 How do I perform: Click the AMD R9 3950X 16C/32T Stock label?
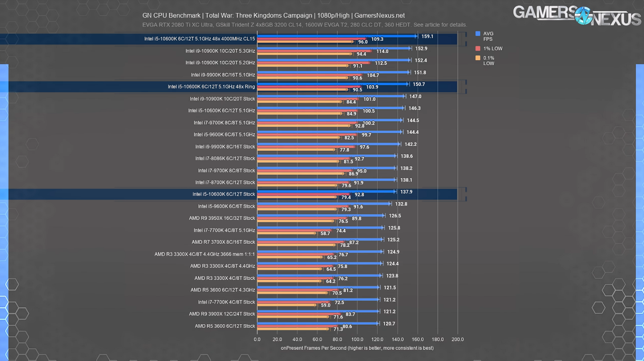click(x=222, y=218)
